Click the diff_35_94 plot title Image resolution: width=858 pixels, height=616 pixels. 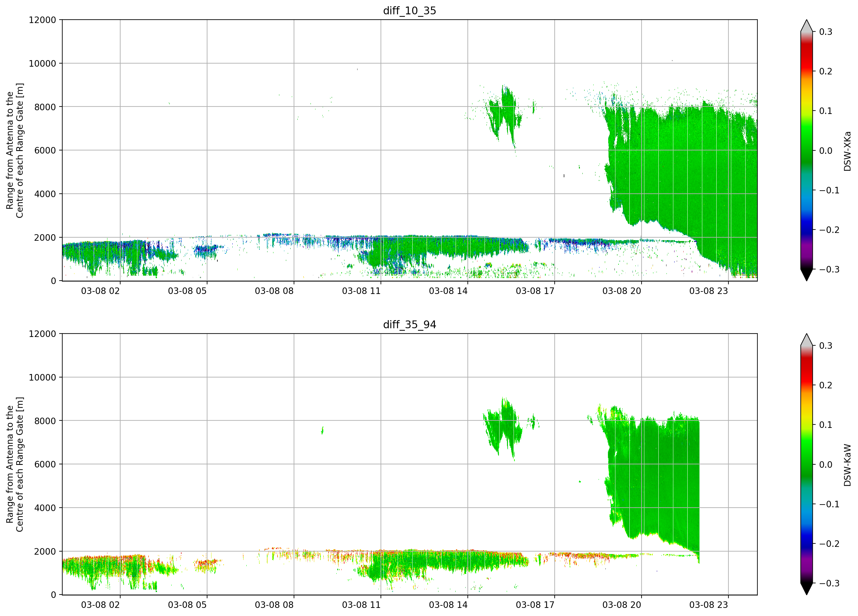click(x=409, y=325)
